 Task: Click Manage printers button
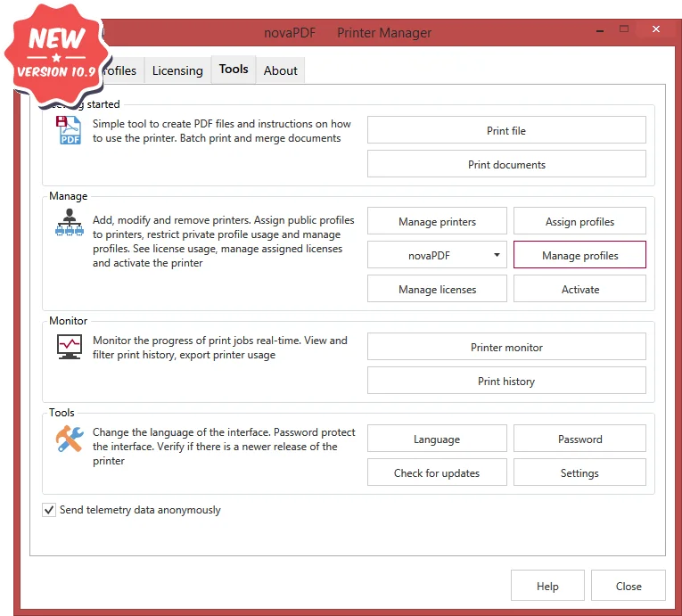coord(437,221)
